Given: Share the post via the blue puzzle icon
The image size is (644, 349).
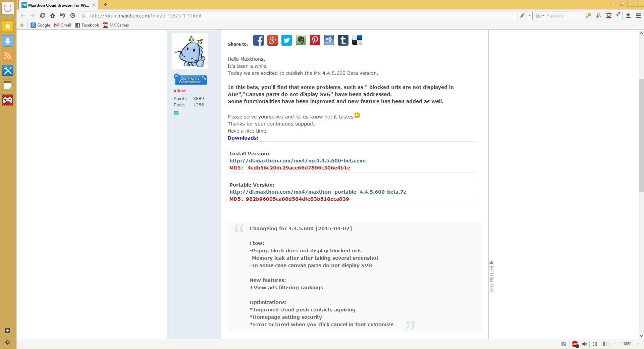Looking at the screenshot, I should (x=329, y=40).
